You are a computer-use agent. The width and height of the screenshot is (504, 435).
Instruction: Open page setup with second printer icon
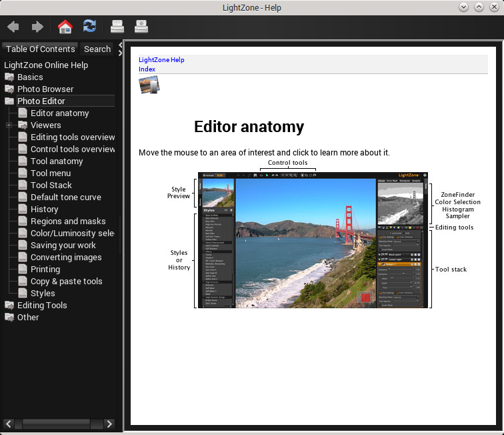[x=141, y=27]
